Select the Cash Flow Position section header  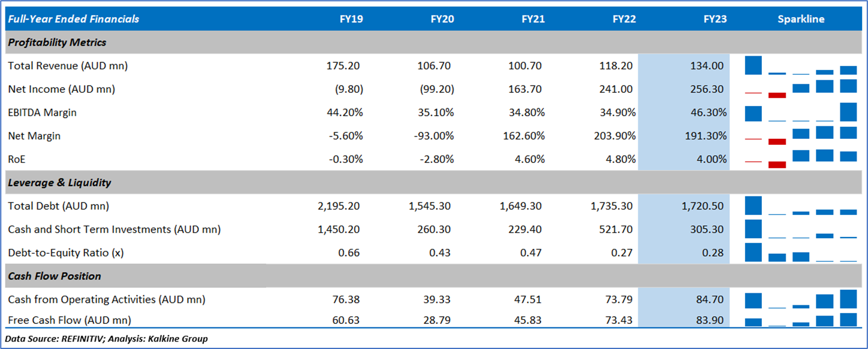point(55,276)
